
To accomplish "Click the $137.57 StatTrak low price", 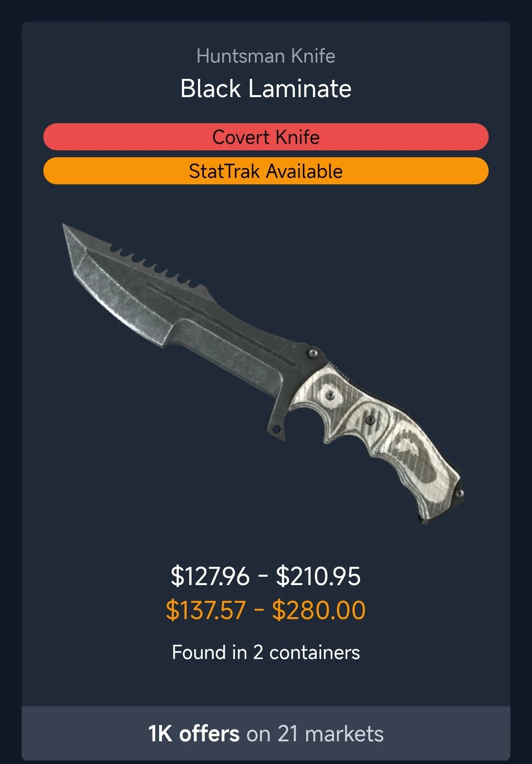I will (206, 610).
